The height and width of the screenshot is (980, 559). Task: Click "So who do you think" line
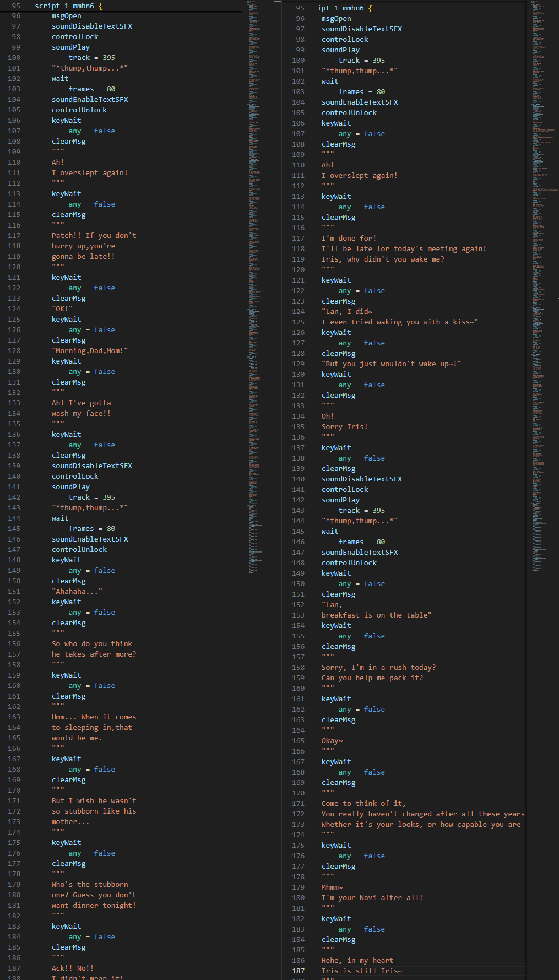(92, 644)
